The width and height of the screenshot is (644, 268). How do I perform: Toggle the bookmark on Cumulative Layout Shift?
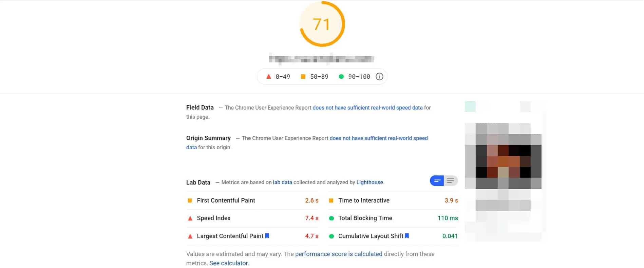(x=407, y=235)
